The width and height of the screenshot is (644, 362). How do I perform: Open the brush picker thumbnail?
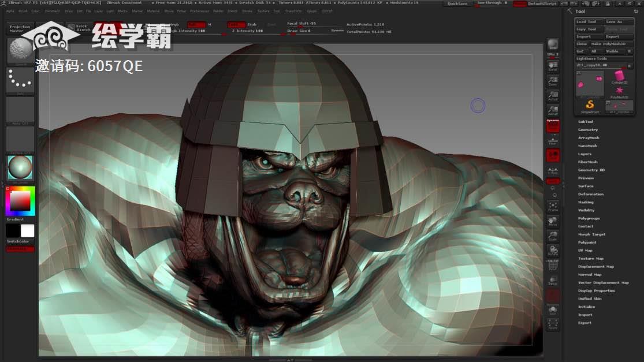pos(20,51)
